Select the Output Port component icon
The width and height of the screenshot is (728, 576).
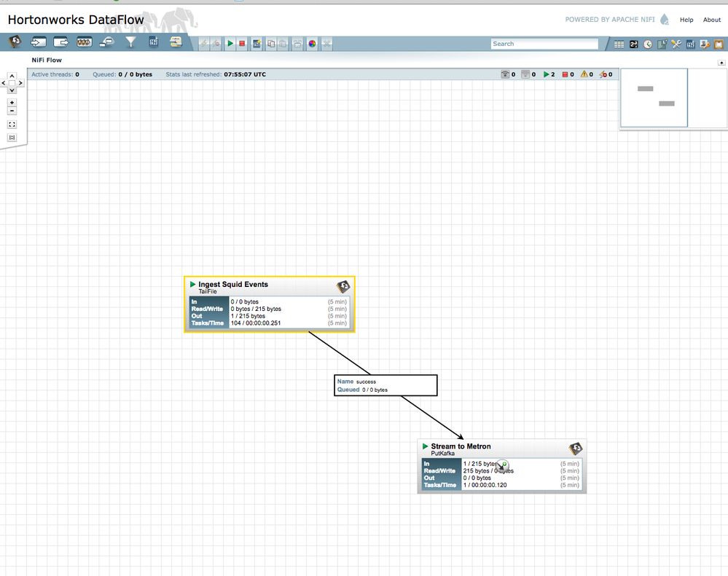tap(60, 42)
